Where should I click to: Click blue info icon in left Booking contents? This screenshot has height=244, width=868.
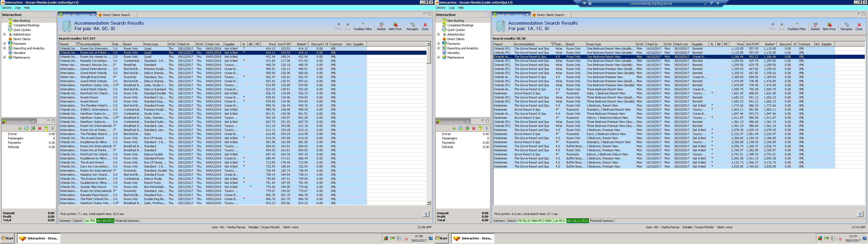[53, 129]
